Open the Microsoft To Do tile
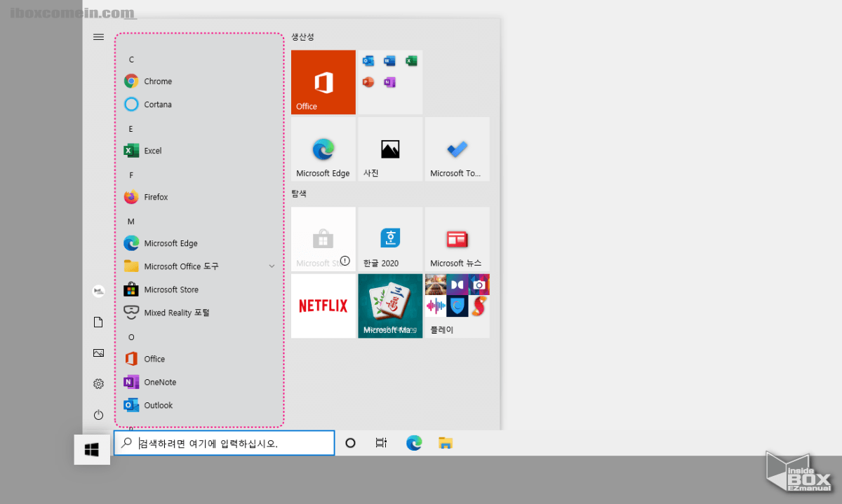 [457, 149]
